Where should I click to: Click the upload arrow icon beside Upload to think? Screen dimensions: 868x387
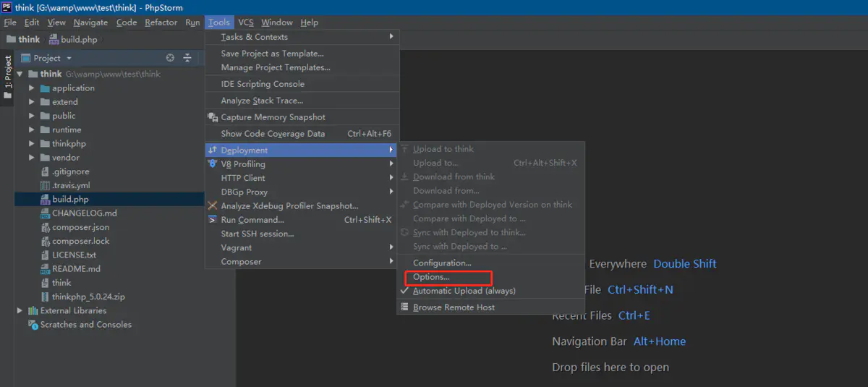click(404, 149)
